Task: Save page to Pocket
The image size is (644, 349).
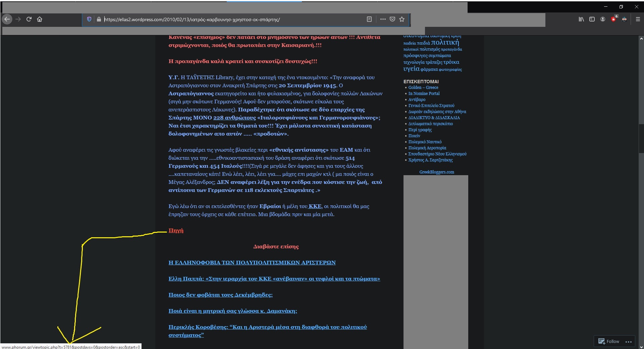Action: coord(392,19)
